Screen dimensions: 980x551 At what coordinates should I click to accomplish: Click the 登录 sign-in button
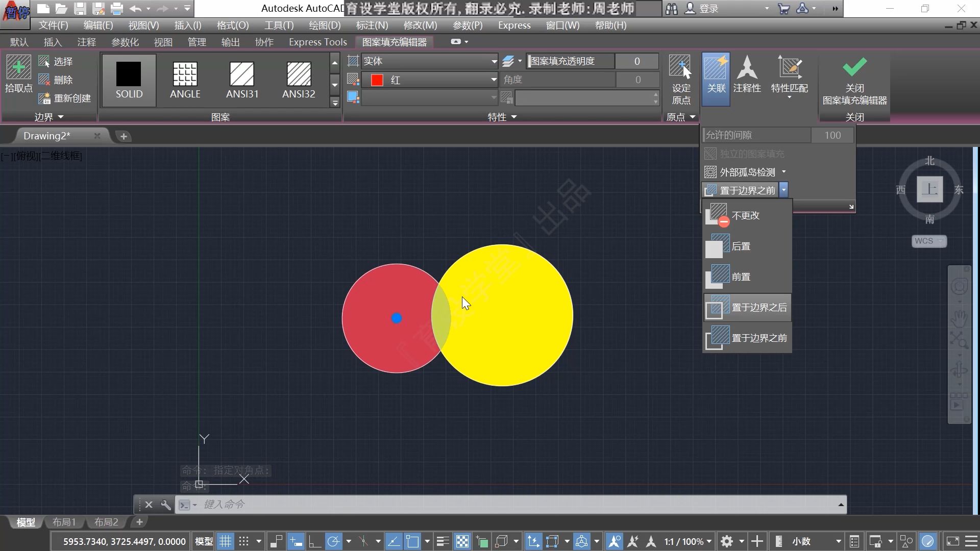point(702,9)
